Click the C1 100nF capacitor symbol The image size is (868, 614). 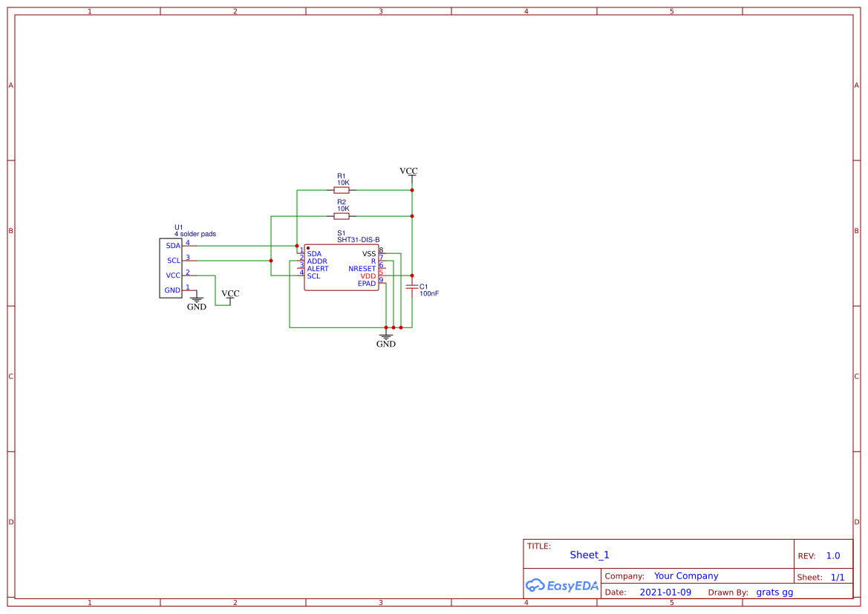pos(413,287)
